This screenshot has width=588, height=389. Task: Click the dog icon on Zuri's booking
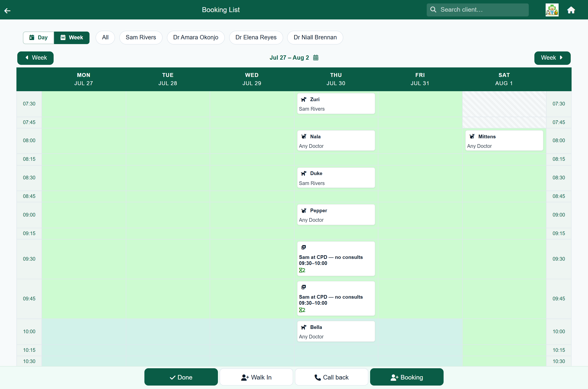[304, 99]
